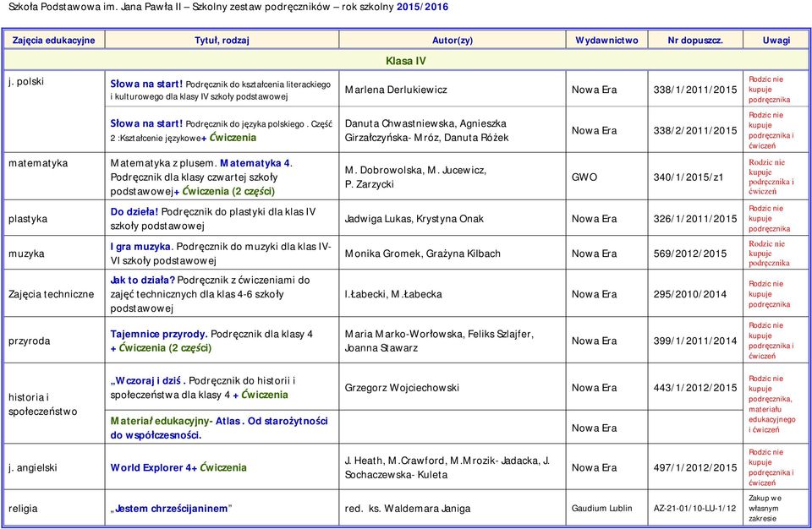Select authors "I.Łabecki, M.Łabecka"

pos(393,294)
